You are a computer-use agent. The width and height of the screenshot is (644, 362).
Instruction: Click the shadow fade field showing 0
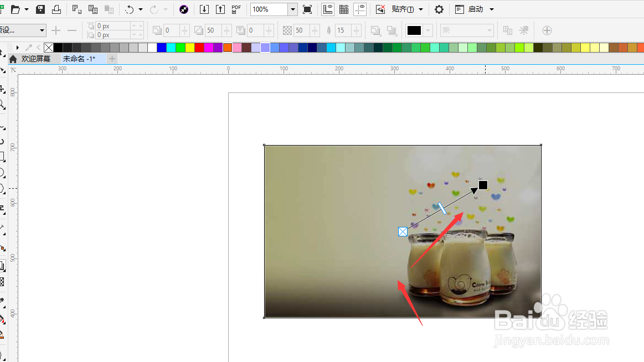coord(255,30)
